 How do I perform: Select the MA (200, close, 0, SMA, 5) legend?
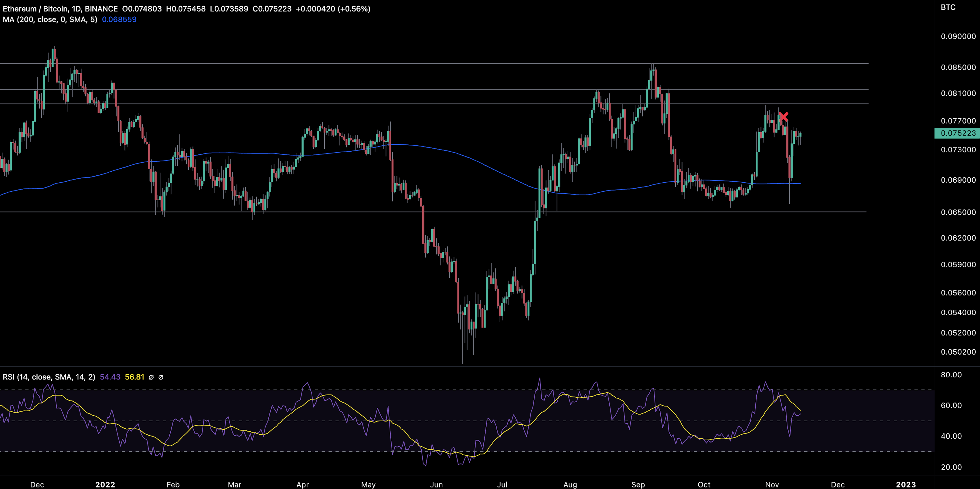(50, 19)
